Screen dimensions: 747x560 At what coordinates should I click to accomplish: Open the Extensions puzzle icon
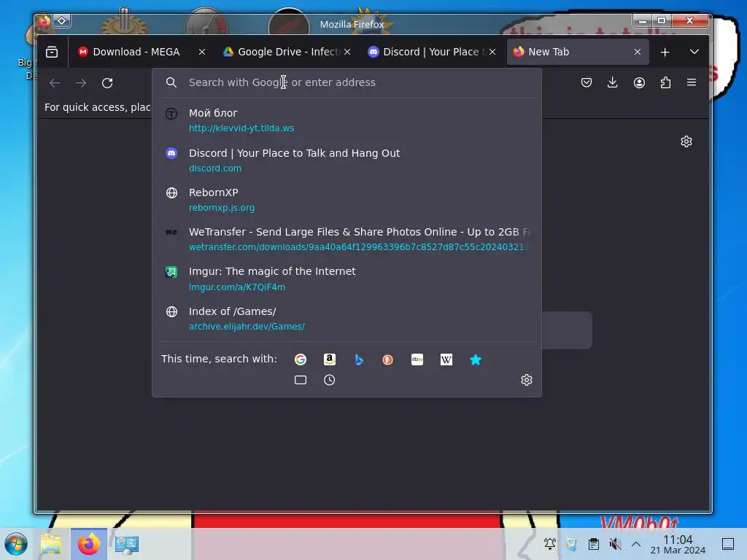665,82
